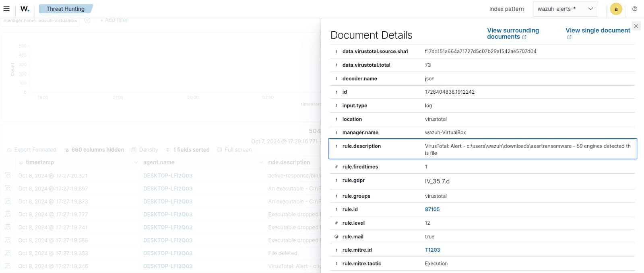Click the field type icon beside rule.mail

pos(336,237)
